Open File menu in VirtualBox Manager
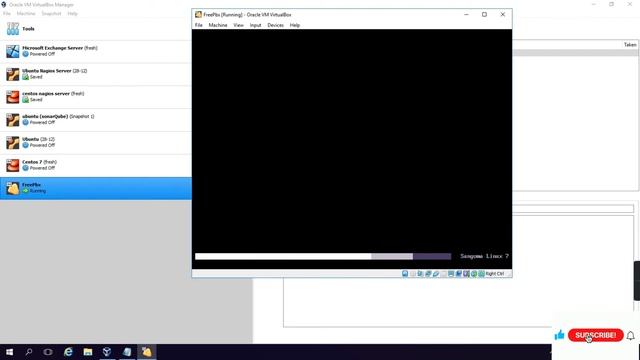This screenshot has width=640, height=360. [x=7, y=13]
